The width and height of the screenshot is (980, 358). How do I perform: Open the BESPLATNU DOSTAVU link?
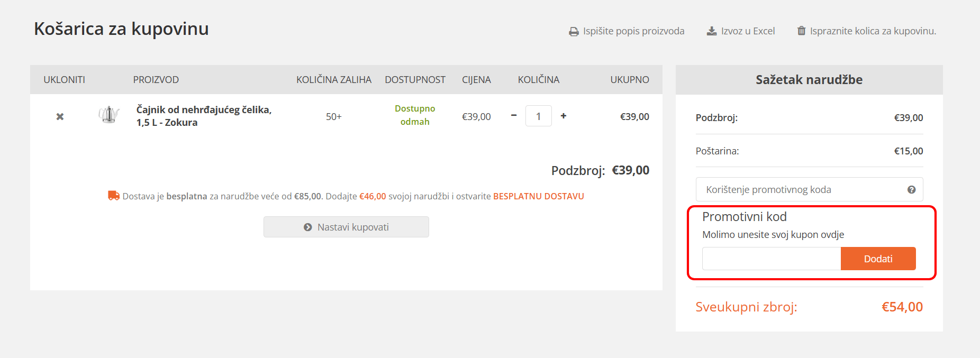click(538, 196)
